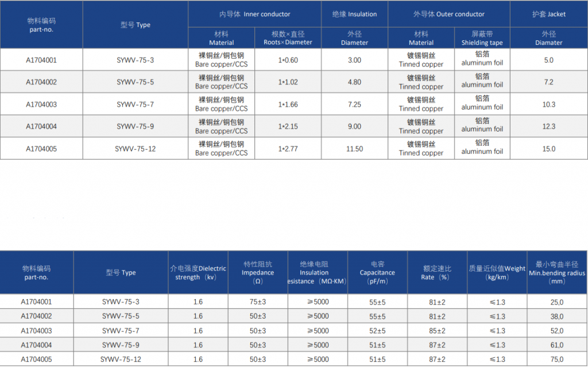Click the Inner conductor column header
Image resolution: width=588 pixels, height=367 pixels.
pyautogui.click(x=254, y=14)
